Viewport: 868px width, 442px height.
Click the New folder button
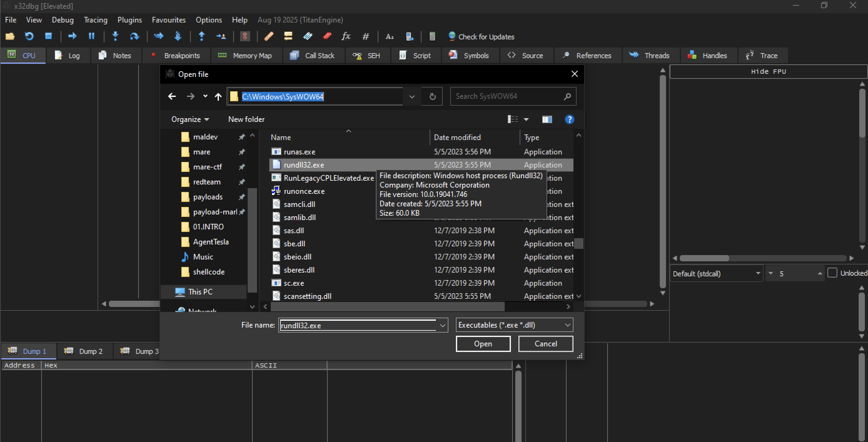(x=246, y=119)
